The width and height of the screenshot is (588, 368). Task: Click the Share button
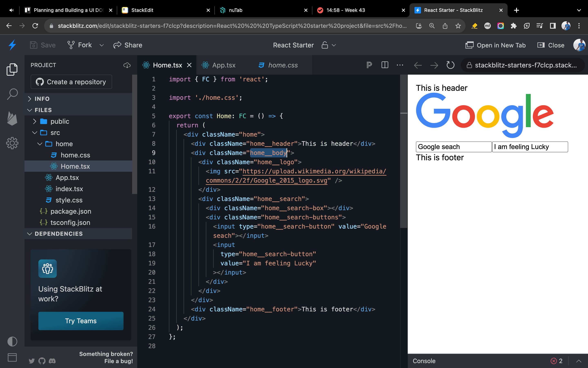(x=128, y=45)
